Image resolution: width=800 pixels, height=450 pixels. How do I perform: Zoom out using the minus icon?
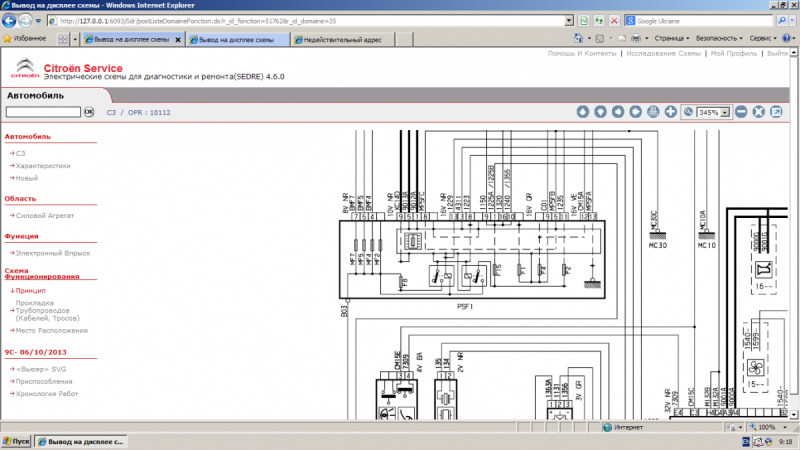point(741,112)
